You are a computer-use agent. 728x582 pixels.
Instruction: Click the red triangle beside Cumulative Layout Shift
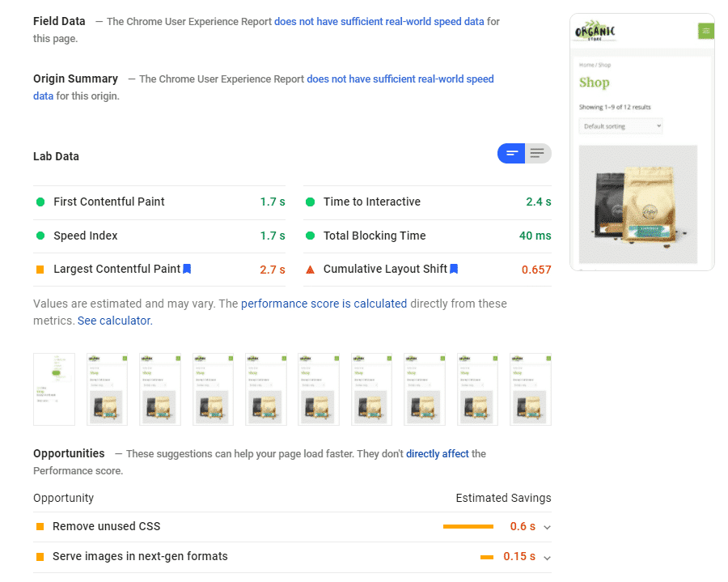310,270
